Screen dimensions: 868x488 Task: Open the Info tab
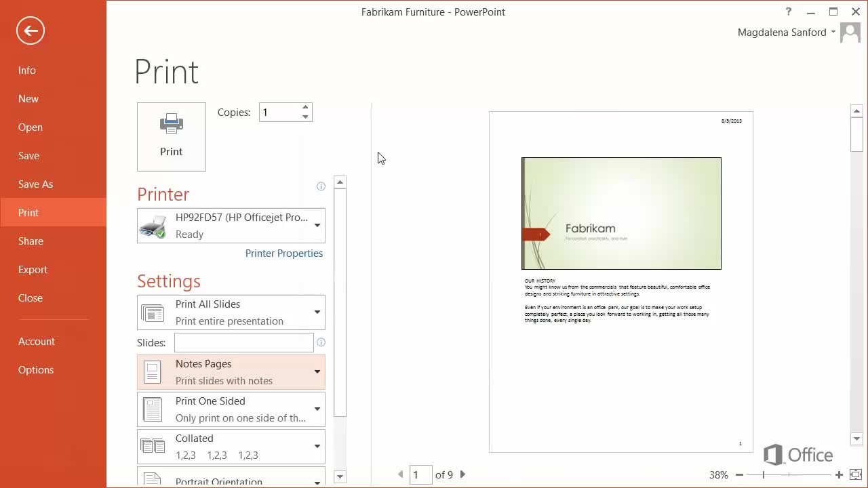coord(53,70)
